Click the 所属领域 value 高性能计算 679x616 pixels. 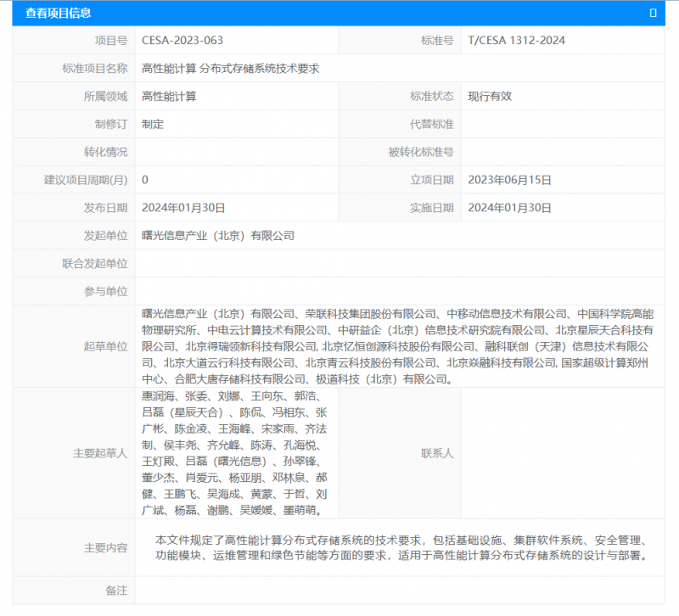pos(169,96)
